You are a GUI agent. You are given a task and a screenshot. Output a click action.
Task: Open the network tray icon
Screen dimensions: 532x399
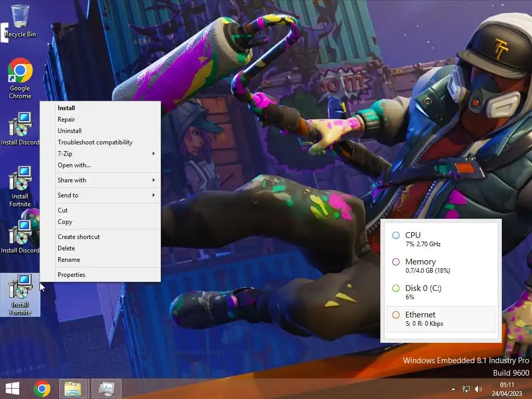(x=466, y=389)
